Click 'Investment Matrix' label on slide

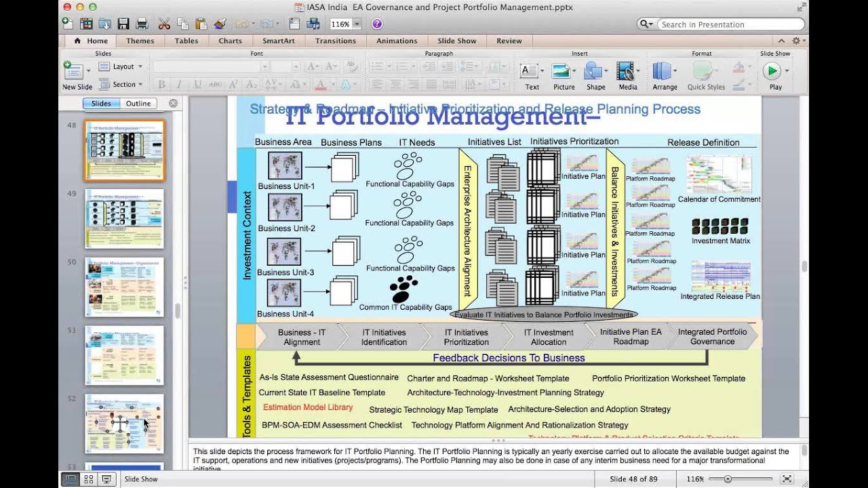click(x=721, y=241)
